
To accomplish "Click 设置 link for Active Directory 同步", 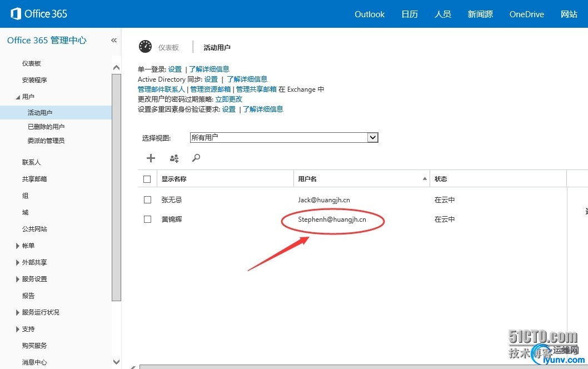I will tap(211, 79).
